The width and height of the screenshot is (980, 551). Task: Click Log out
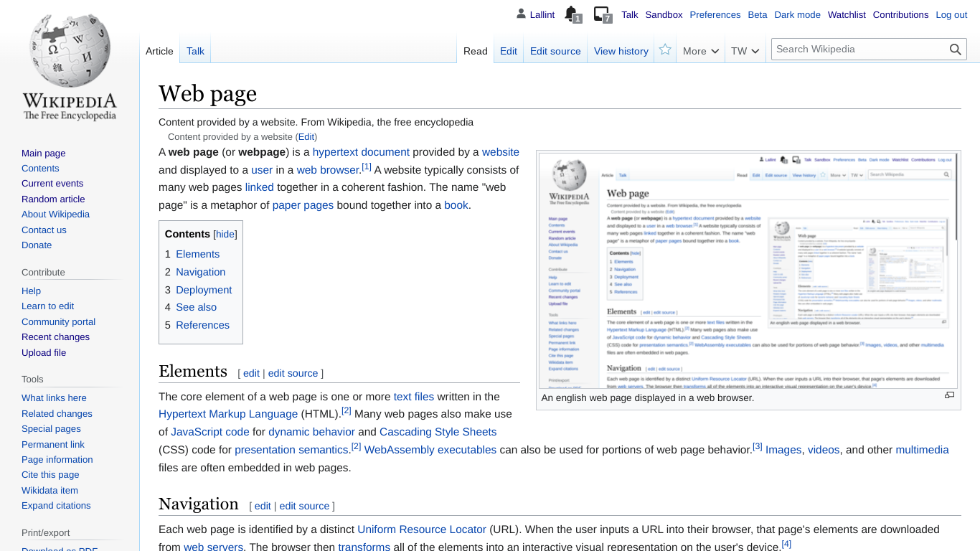951,14
